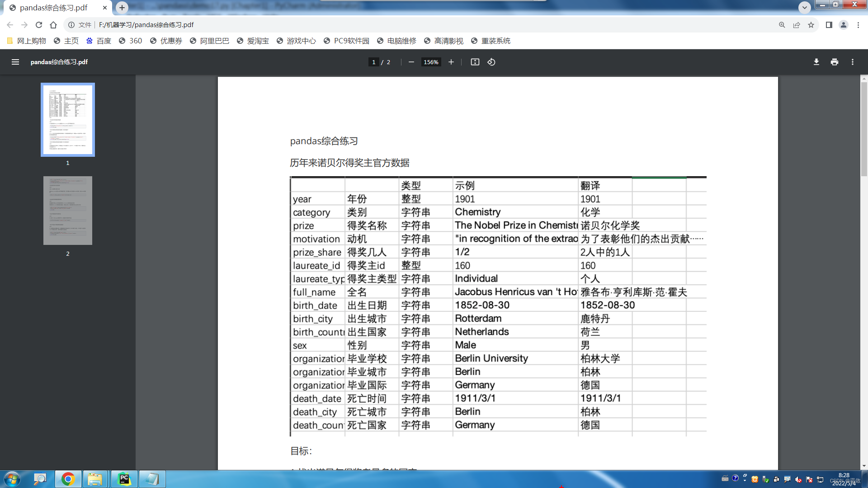Image resolution: width=868 pixels, height=488 pixels.
Task: Unmute system volume in the tray
Action: [x=797, y=479]
